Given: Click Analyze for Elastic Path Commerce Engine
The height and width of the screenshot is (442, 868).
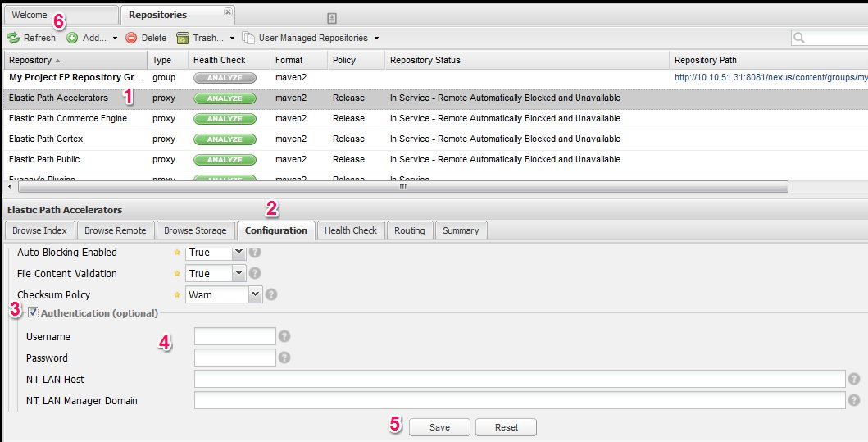Looking at the screenshot, I should point(225,119).
